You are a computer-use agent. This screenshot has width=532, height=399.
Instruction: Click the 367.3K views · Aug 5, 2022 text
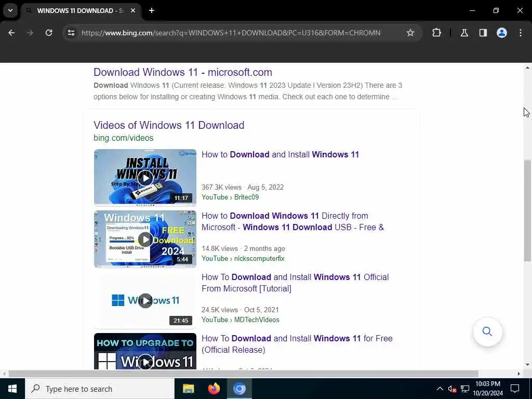click(x=243, y=187)
